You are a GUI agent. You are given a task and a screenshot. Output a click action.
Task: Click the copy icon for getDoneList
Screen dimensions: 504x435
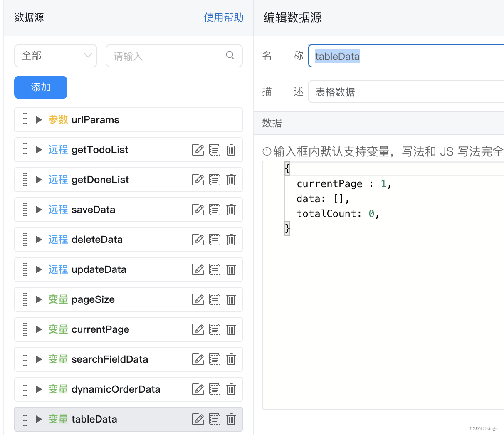pyautogui.click(x=215, y=180)
